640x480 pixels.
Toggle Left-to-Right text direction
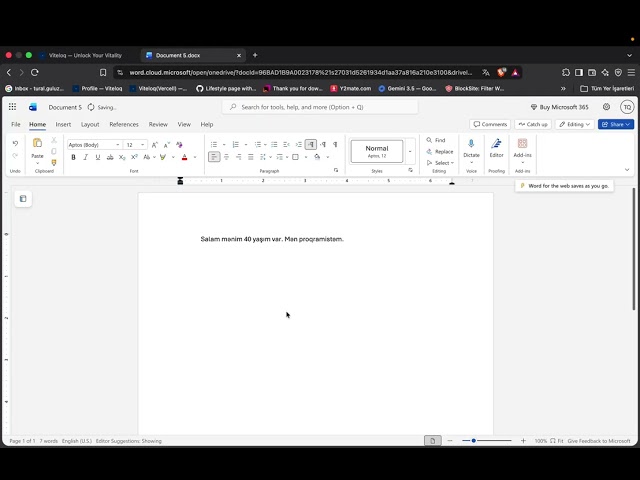point(311,144)
